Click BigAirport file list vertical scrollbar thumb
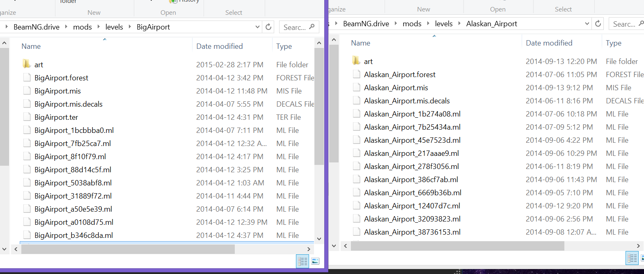 (x=319, y=106)
